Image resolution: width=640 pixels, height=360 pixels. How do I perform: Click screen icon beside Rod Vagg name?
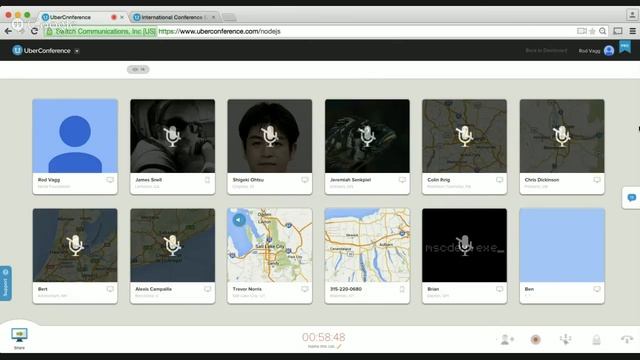point(110,180)
